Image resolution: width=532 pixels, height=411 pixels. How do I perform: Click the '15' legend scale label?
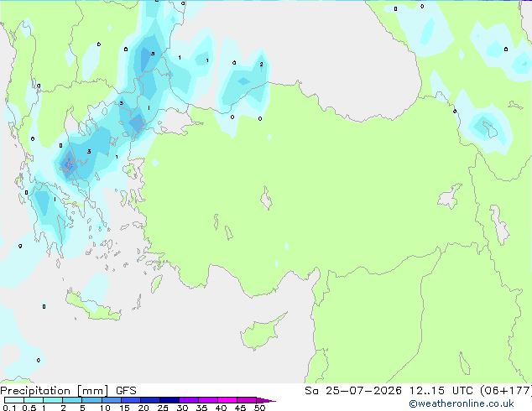(124, 408)
